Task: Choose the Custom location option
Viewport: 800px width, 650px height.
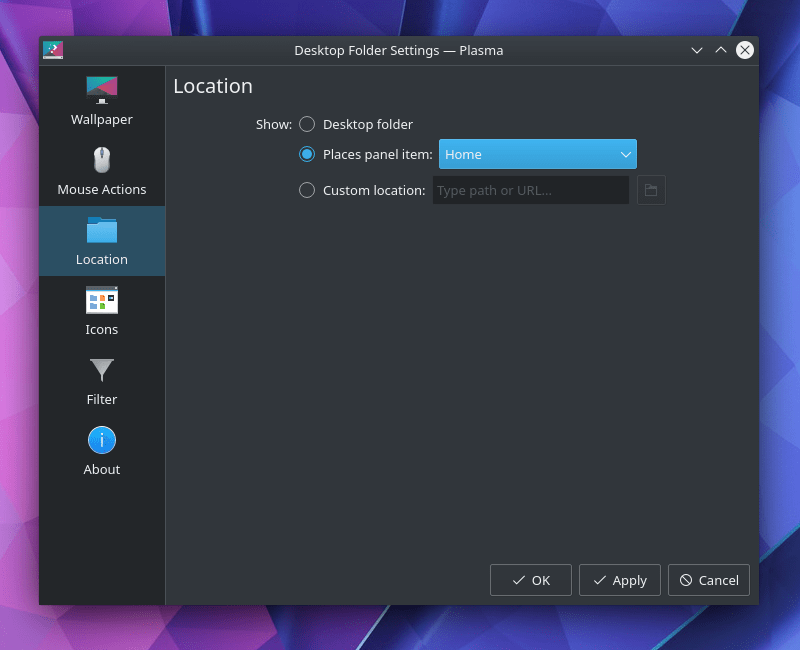Action: coord(307,190)
